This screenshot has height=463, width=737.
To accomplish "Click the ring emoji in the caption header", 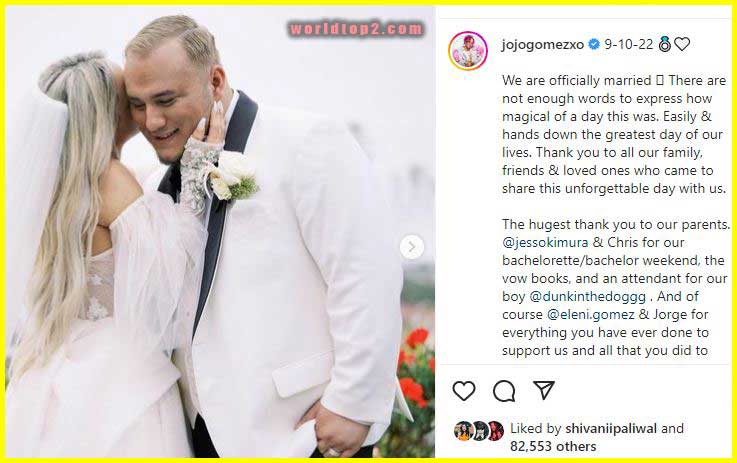I will coord(665,44).
